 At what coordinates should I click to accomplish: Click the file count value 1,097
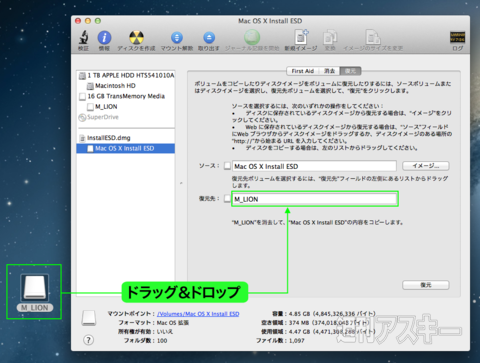[x=297, y=340]
